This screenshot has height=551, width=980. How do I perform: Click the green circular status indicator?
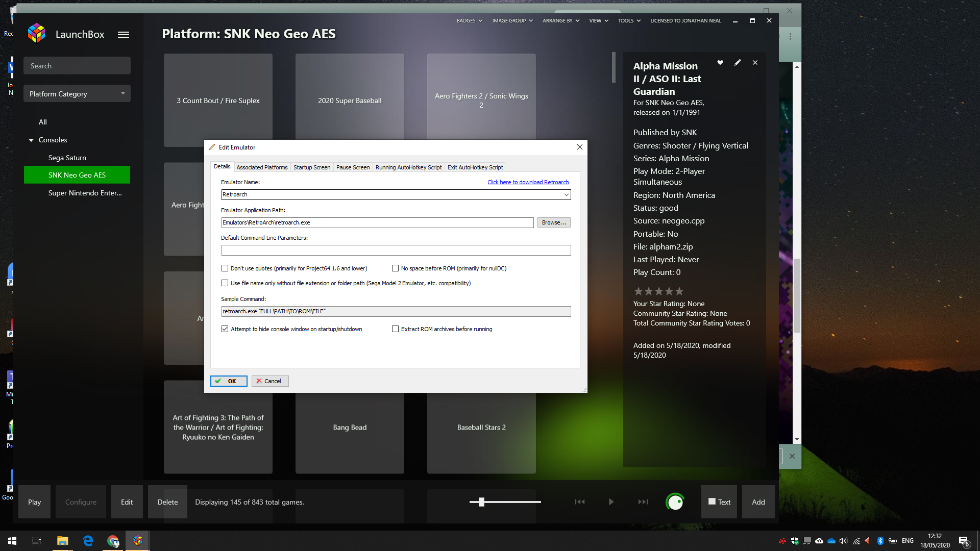point(675,502)
